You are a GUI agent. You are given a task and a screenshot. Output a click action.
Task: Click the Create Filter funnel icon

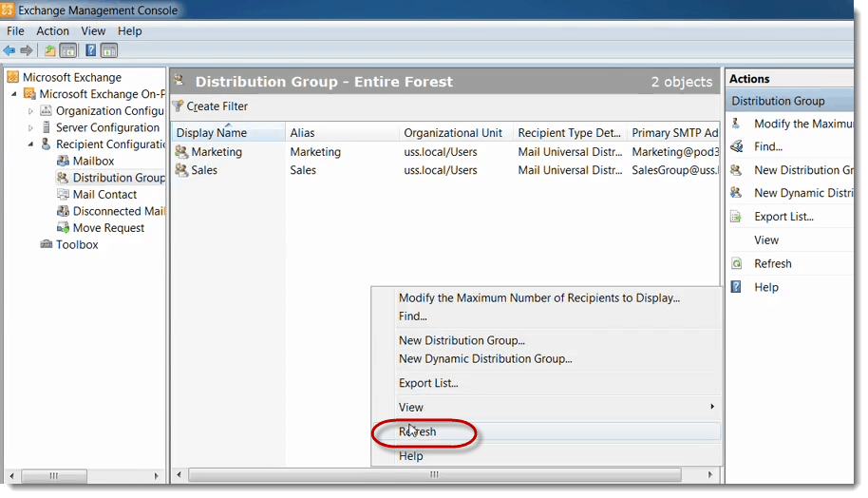click(178, 105)
